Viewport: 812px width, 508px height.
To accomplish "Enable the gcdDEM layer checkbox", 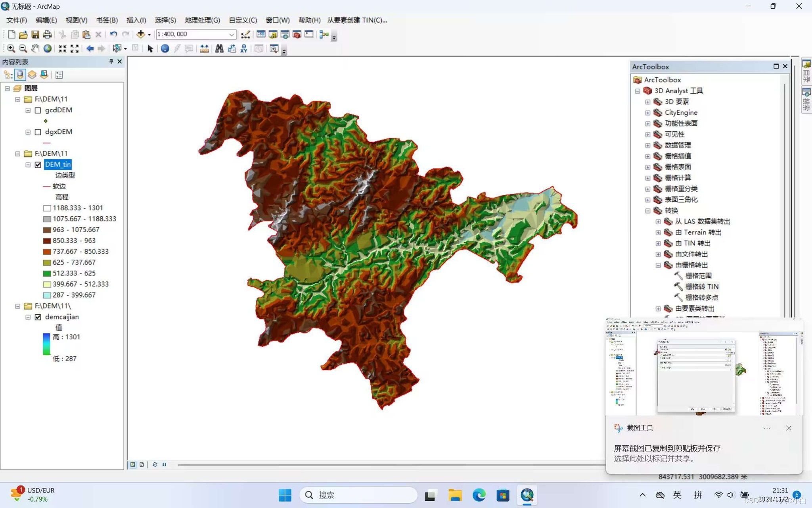I will click(38, 110).
